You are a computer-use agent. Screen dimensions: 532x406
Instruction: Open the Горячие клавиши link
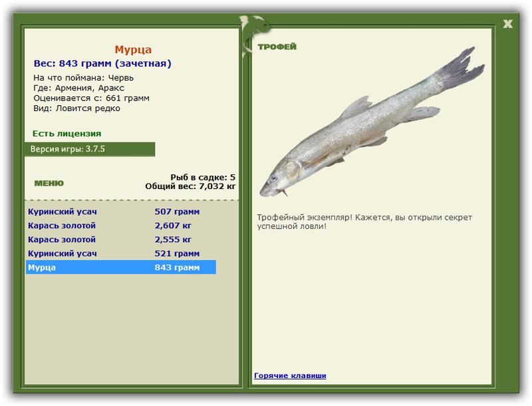click(290, 375)
